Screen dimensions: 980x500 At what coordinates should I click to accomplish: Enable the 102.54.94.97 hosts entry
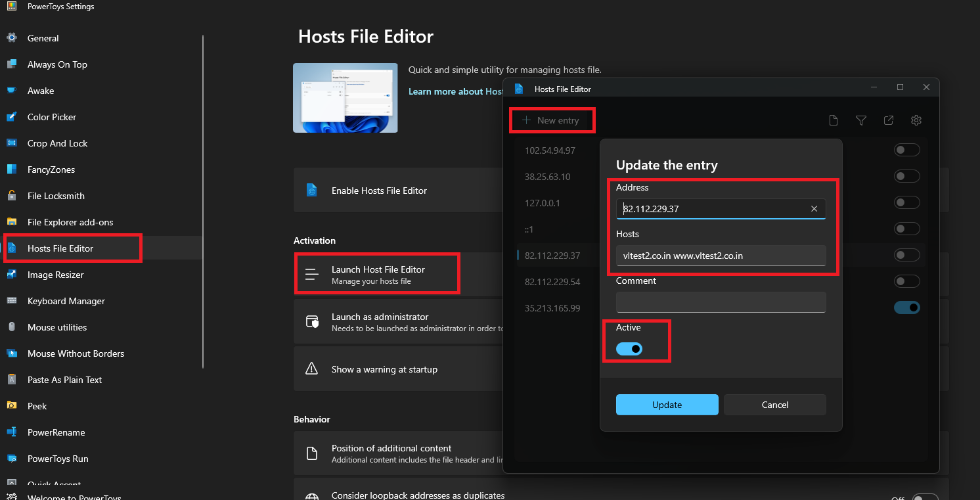[906, 150]
